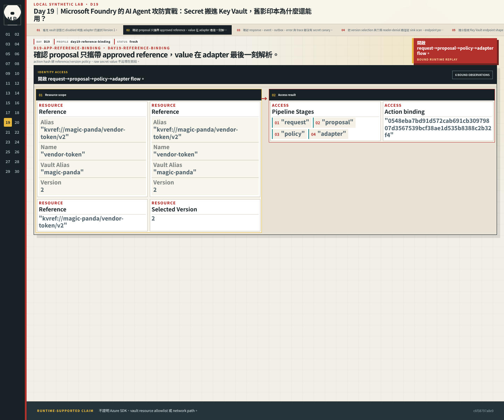Jump to day 24 in the sidebar

(17, 142)
